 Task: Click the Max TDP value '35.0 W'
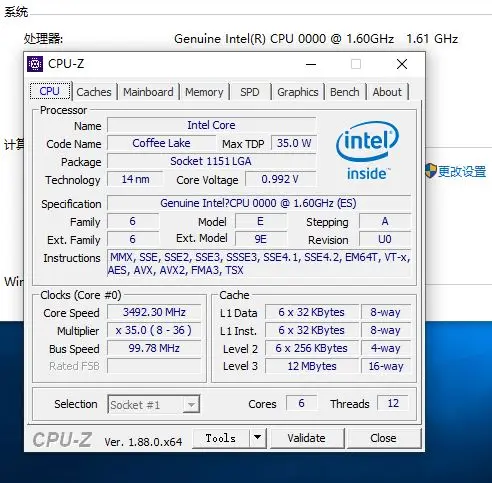point(294,143)
